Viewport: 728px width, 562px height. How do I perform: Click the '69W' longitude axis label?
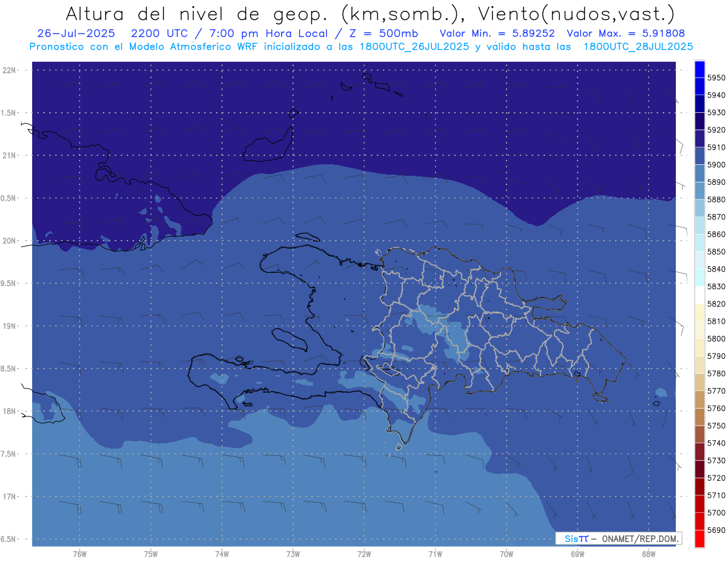pos(578,554)
